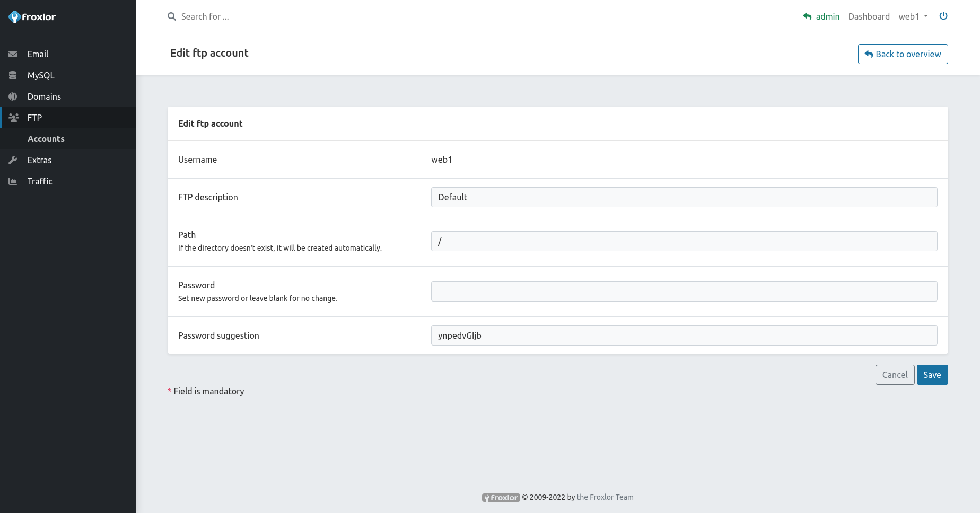This screenshot has height=513, width=980.
Task: Click the Froxlor logo in sidebar
Action: click(x=32, y=17)
